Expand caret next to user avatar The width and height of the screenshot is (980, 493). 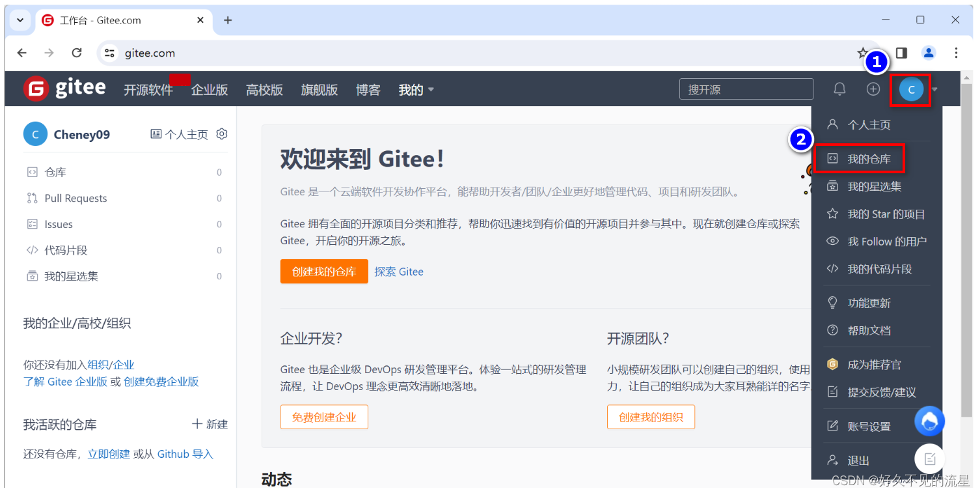pyautogui.click(x=934, y=90)
